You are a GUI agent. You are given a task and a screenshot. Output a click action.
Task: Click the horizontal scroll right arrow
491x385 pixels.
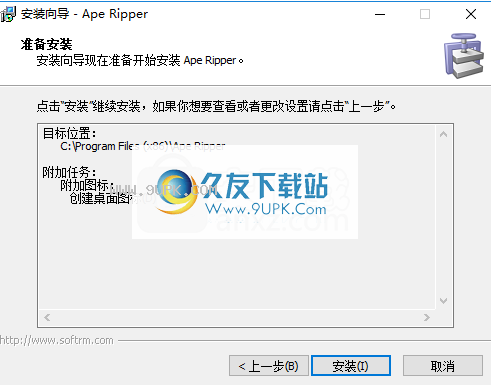pyautogui.click(x=427, y=317)
